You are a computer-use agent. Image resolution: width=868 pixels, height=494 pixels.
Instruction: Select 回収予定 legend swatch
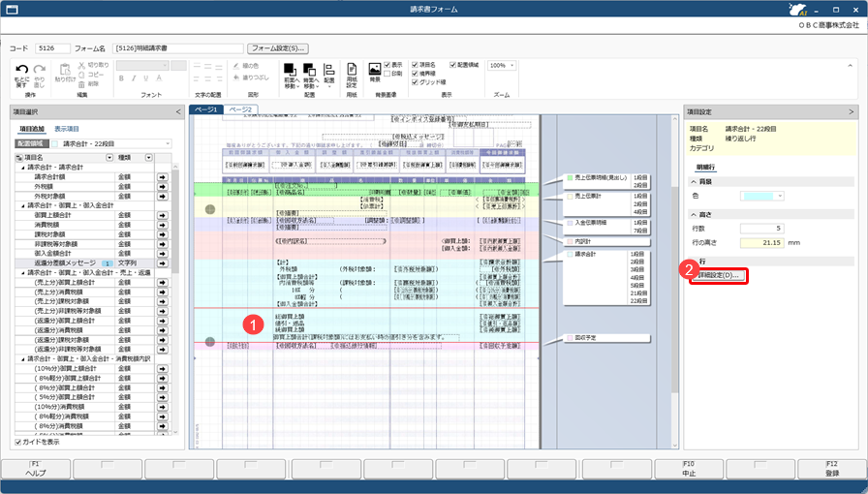coord(571,338)
